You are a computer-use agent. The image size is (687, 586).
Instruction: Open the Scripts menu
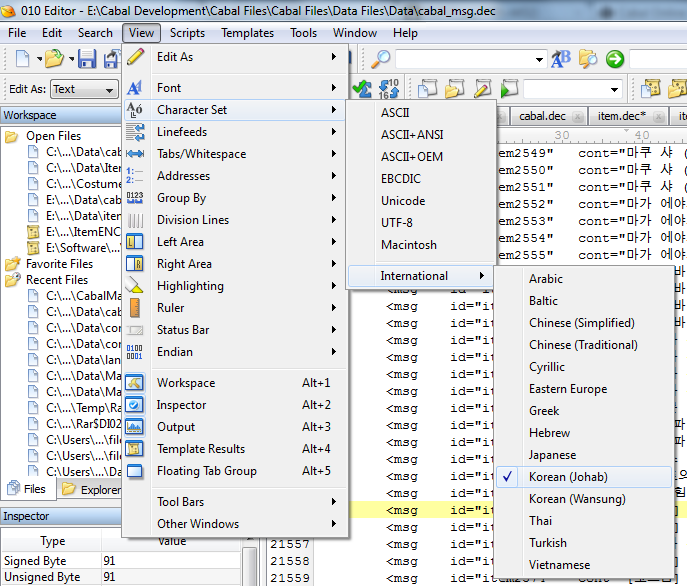pyautogui.click(x=187, y=33)
